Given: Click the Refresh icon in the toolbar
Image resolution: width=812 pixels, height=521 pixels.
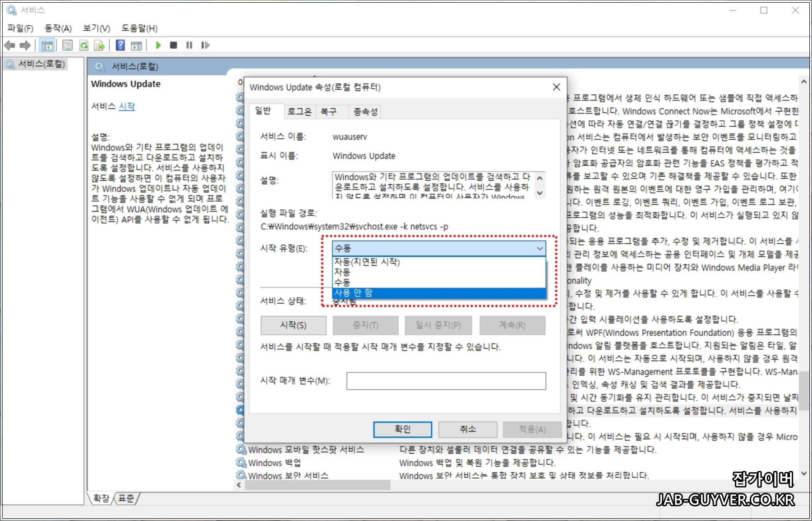Looking at the screenshot, I should 84,46.
